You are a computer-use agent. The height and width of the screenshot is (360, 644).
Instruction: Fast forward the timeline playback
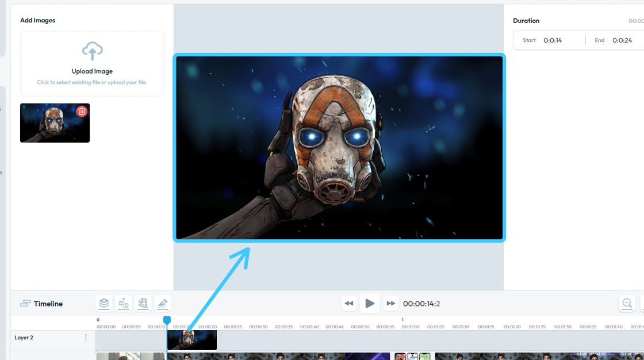[x=390, y=304]
